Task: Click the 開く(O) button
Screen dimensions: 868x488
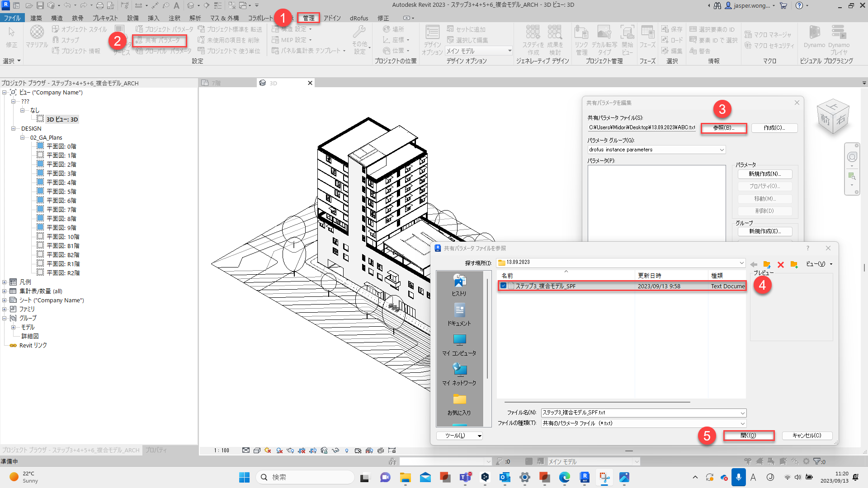Action: click(x=748, y=436)
